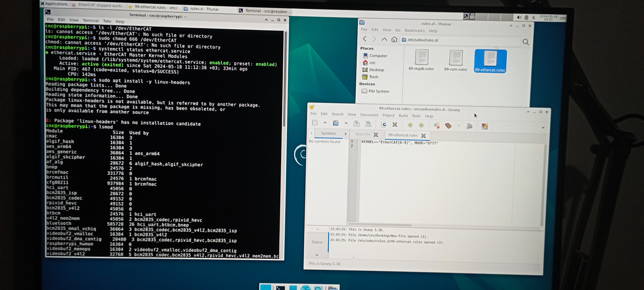Open Thunar's Go menu
This screenshot has width=644, height=290.
pos(398,30)
